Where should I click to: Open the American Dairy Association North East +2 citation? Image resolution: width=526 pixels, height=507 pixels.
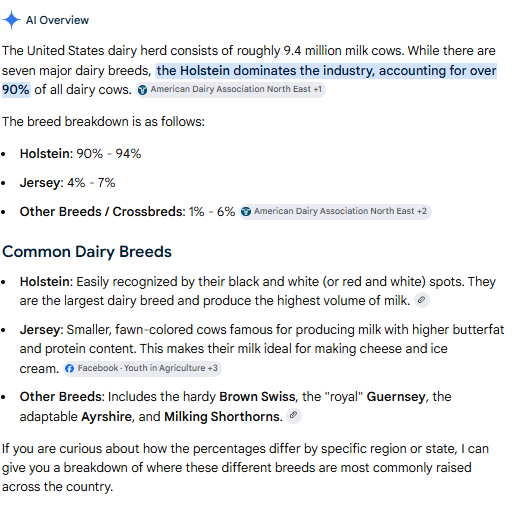(x=335, y=212)
